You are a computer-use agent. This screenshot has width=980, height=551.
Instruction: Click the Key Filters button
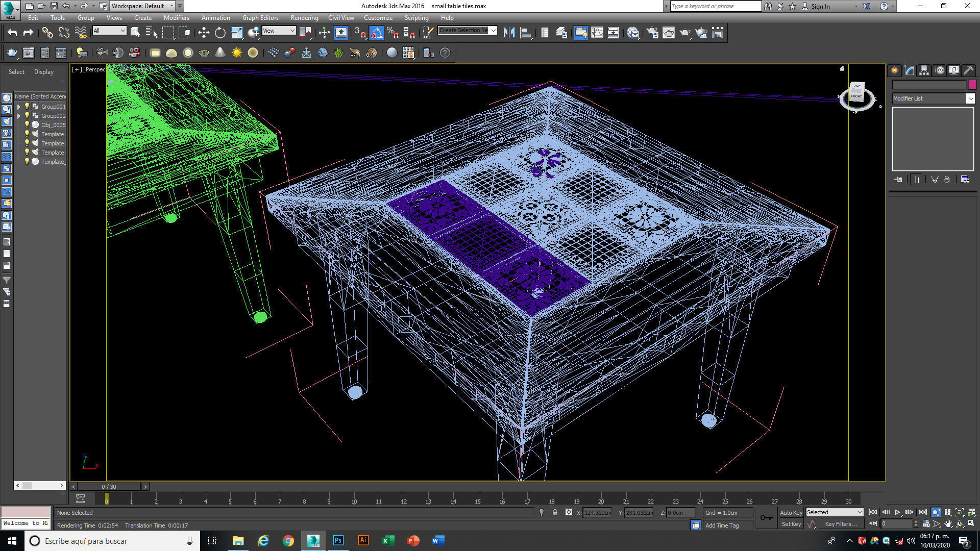point(841,524)
